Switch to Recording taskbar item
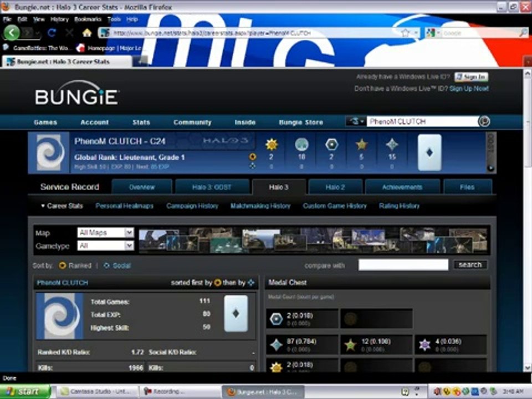This screenshot has height=399, width=532. pyautogui.click(x=181, y=392)
